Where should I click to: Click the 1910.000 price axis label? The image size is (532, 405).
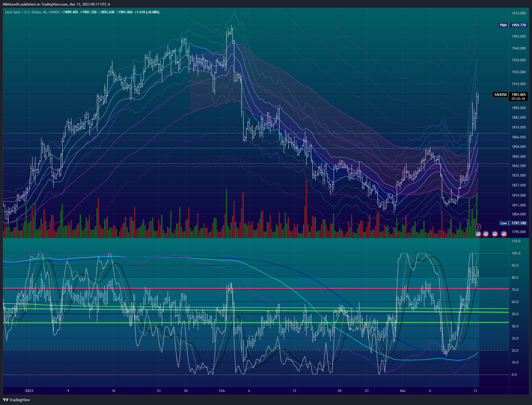pos(519,84)
